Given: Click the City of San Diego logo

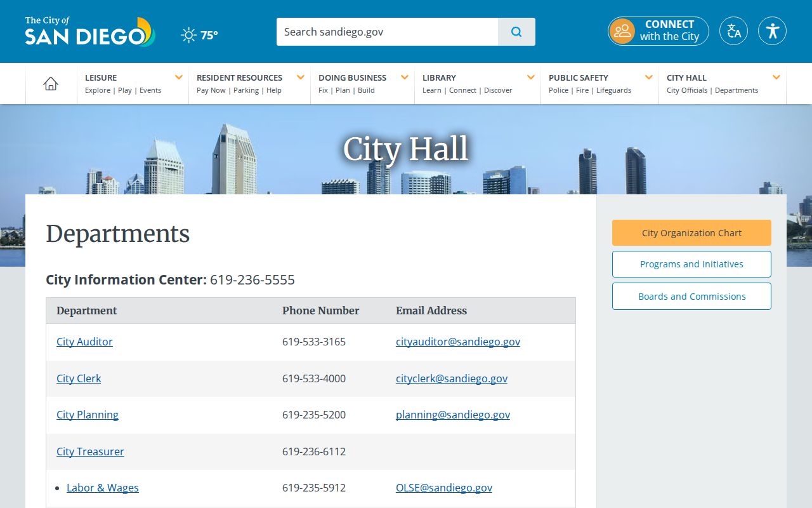Looking at the screenshot, I should coord(90,32).
